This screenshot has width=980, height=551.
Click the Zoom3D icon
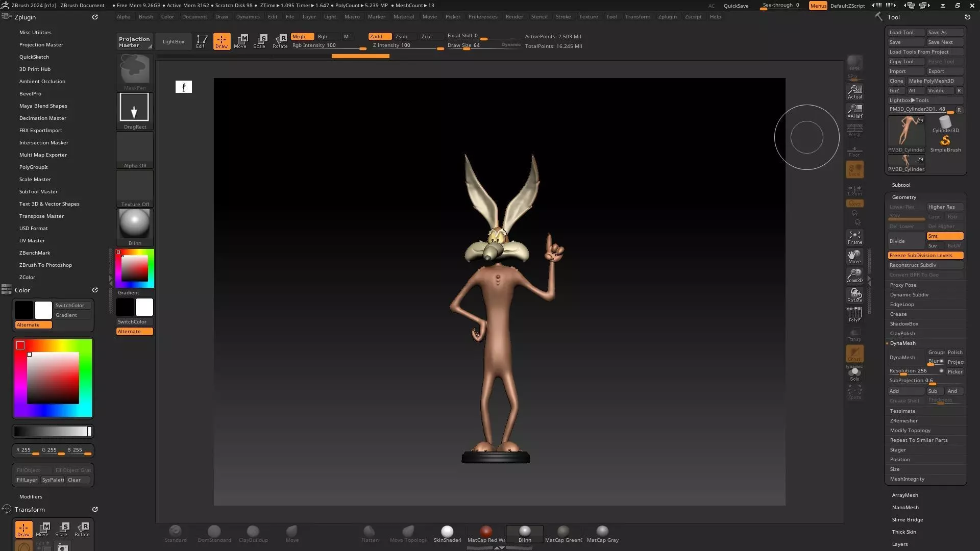click(x=854, y=276)
